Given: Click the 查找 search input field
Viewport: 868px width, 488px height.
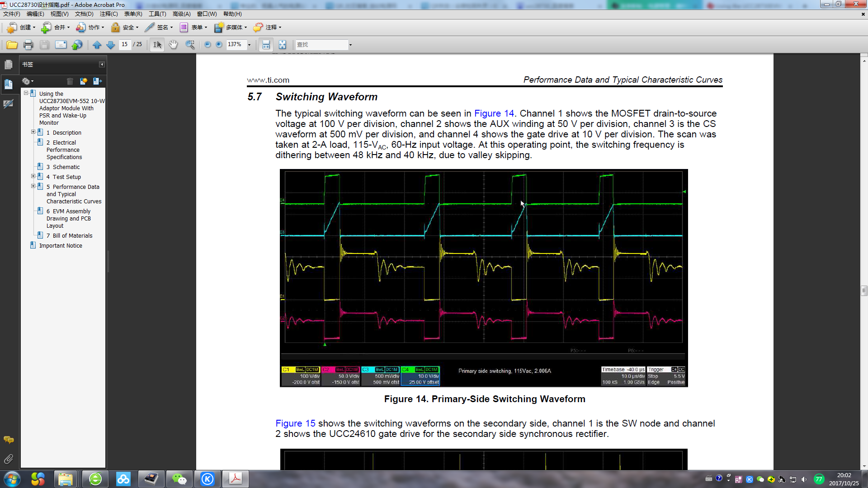Looking at the screenshot, I should click(321, 45).
